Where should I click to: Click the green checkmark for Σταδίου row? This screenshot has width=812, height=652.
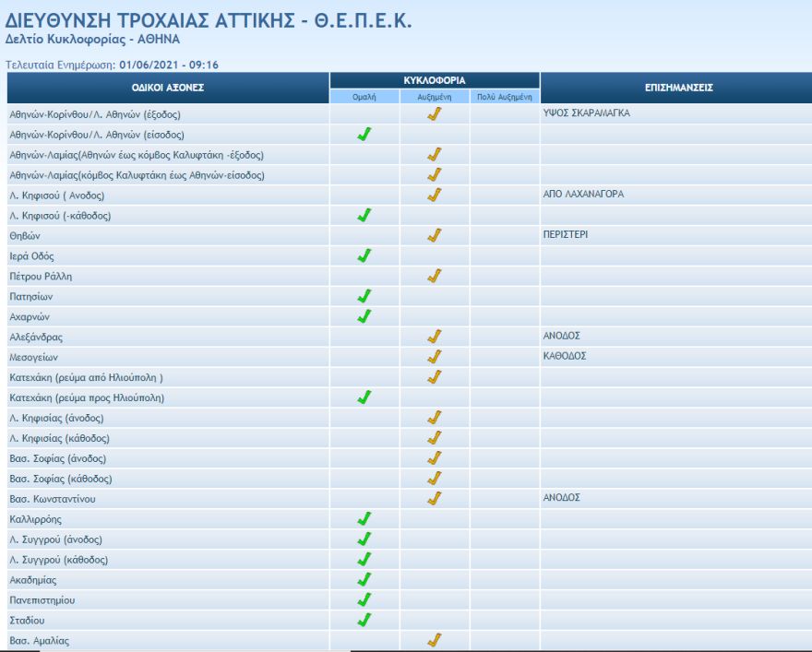364,620
